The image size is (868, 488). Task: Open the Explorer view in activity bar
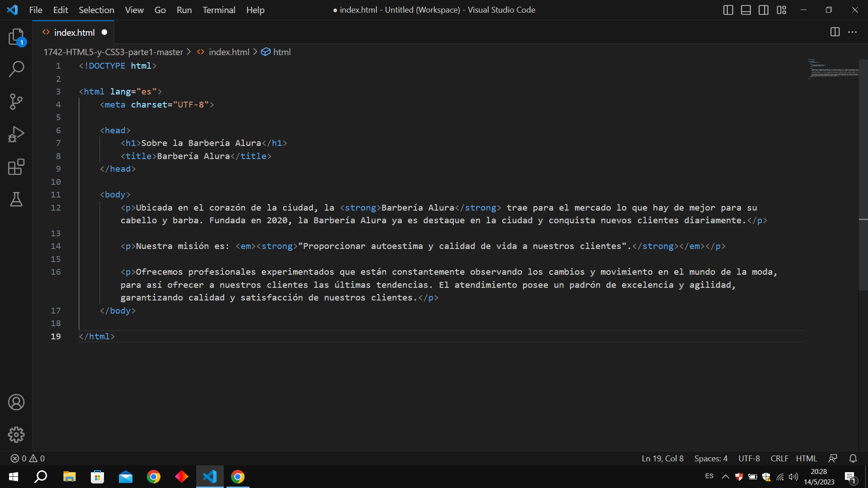(x=16, y=37)
